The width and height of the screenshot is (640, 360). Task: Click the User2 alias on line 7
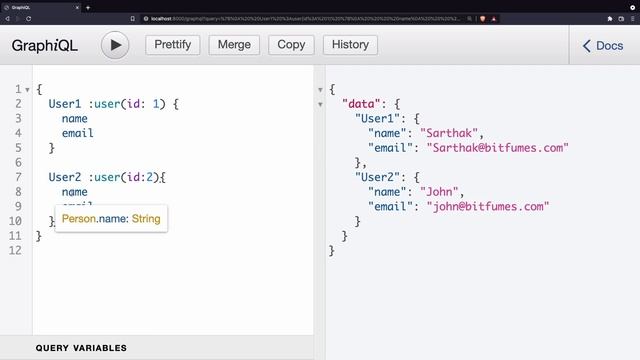coord(65,177)
